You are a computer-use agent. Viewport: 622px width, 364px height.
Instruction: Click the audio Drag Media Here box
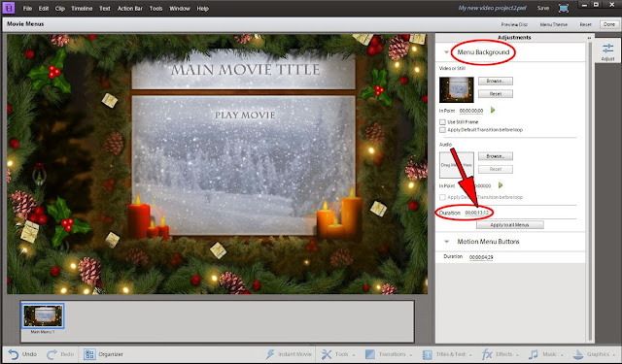tap(457, 165)
